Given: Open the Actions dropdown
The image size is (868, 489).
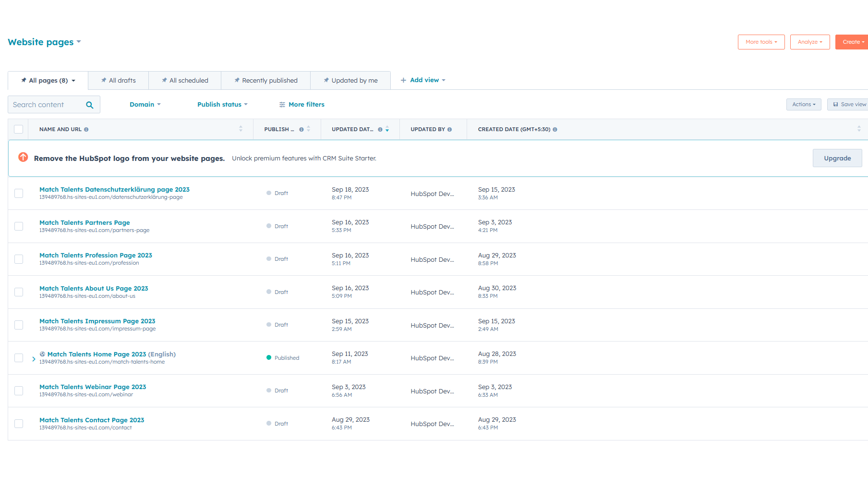Looking at the screenshot, I should point(804,104).
